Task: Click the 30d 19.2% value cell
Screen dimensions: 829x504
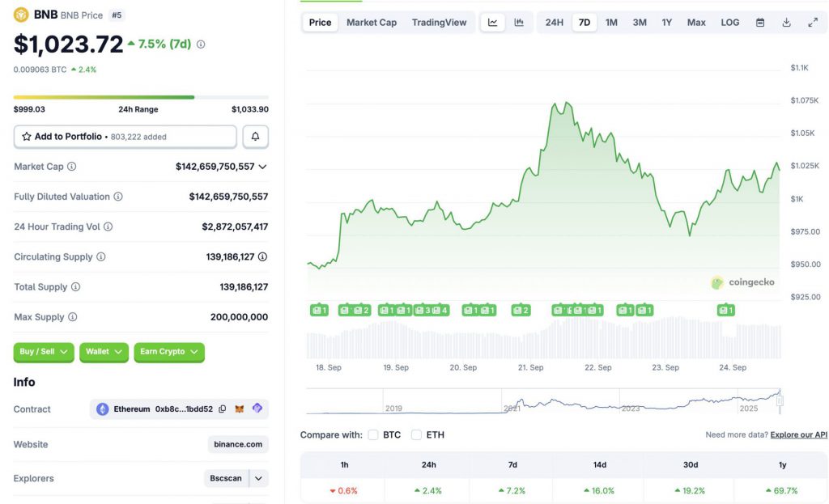Action: click(690, 491)
